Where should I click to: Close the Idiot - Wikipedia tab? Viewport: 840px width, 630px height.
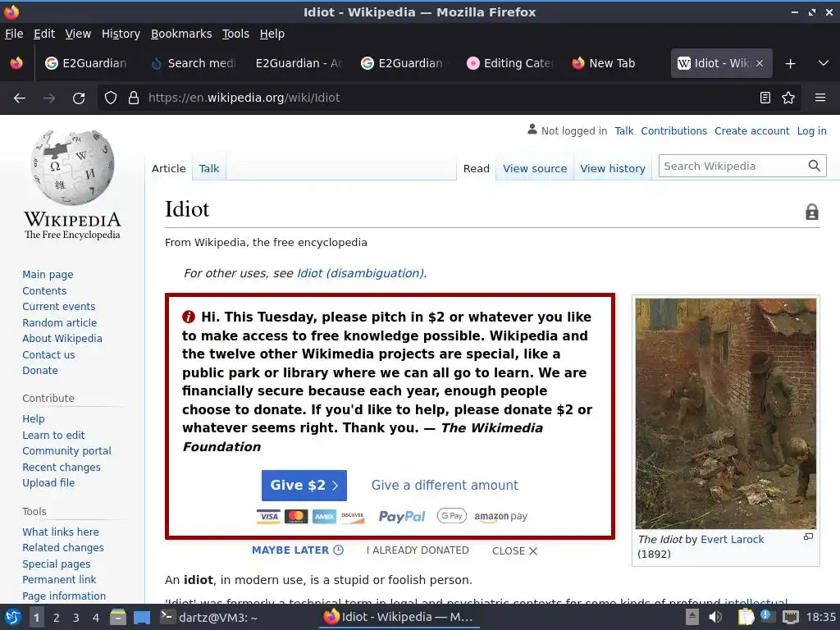coord(760,63)
